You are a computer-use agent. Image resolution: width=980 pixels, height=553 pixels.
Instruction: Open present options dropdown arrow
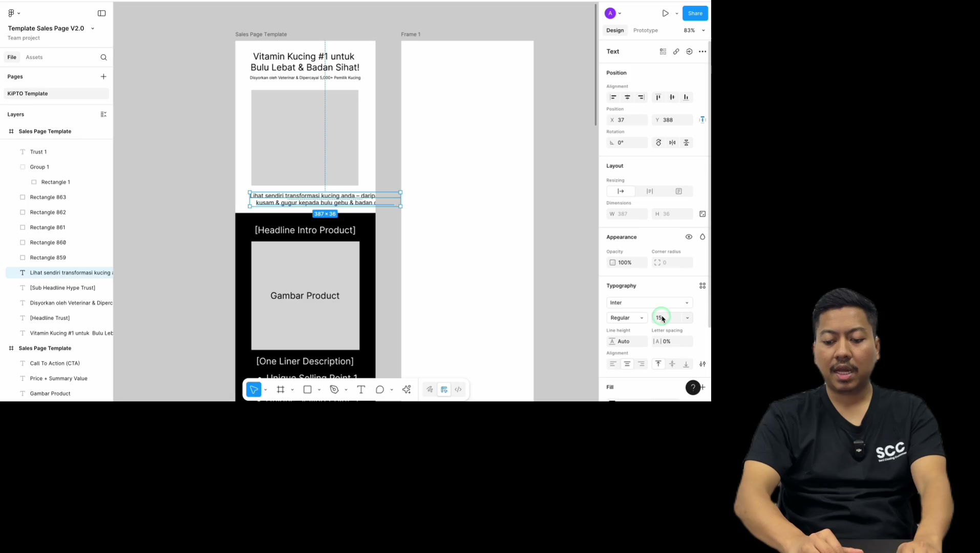click(676, 13)
